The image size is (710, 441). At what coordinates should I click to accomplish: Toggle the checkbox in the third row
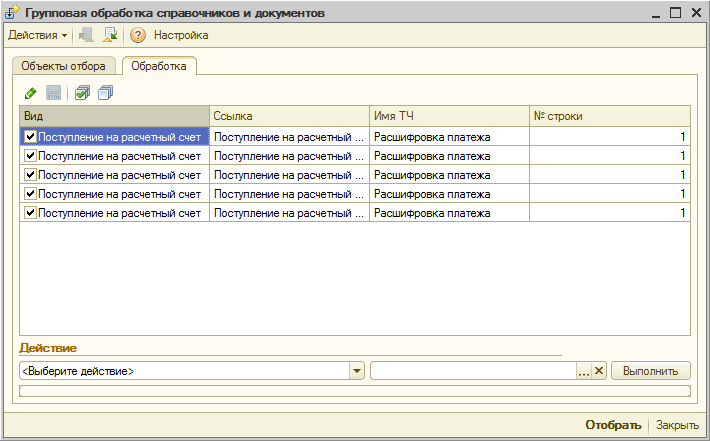point(30,174)
